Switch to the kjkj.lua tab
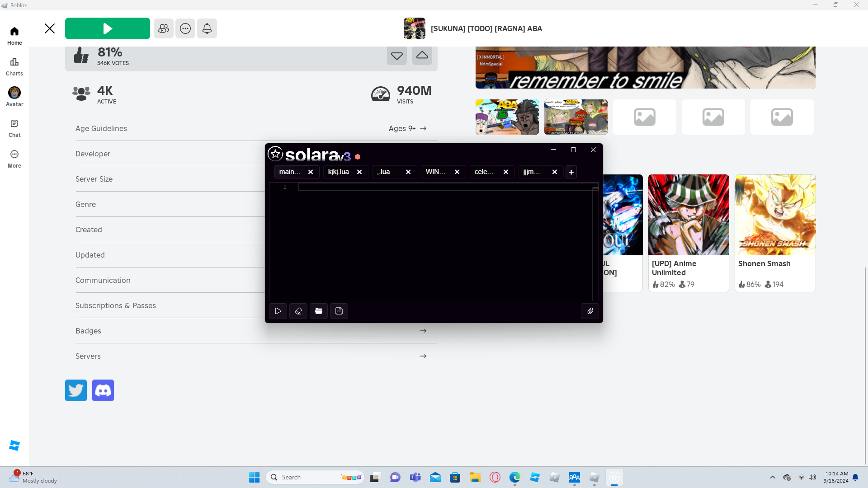The height and width of the screenshot is (488, 868). (x=339, y=172)
